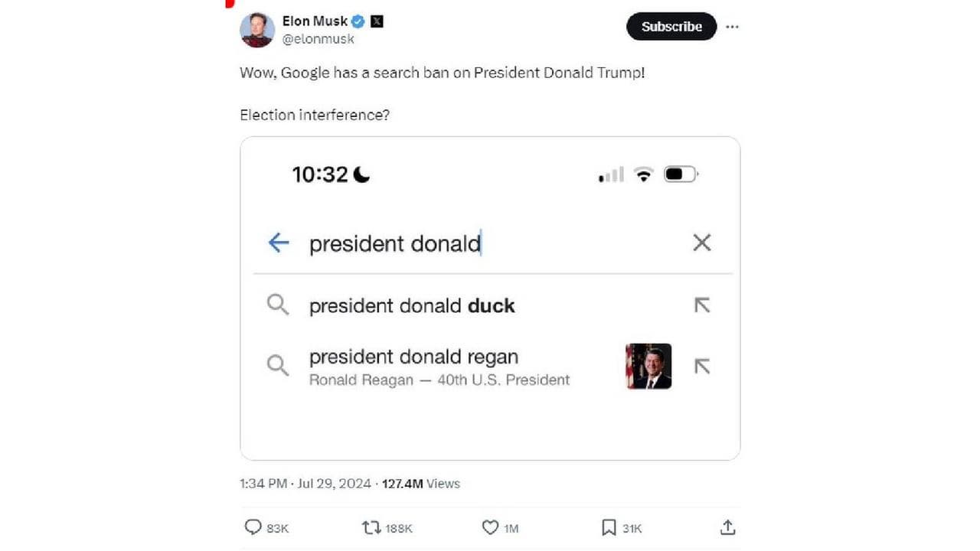Click the back arrow in the search bar
This screenshot has width=980, height=551.
click(278, 243)
